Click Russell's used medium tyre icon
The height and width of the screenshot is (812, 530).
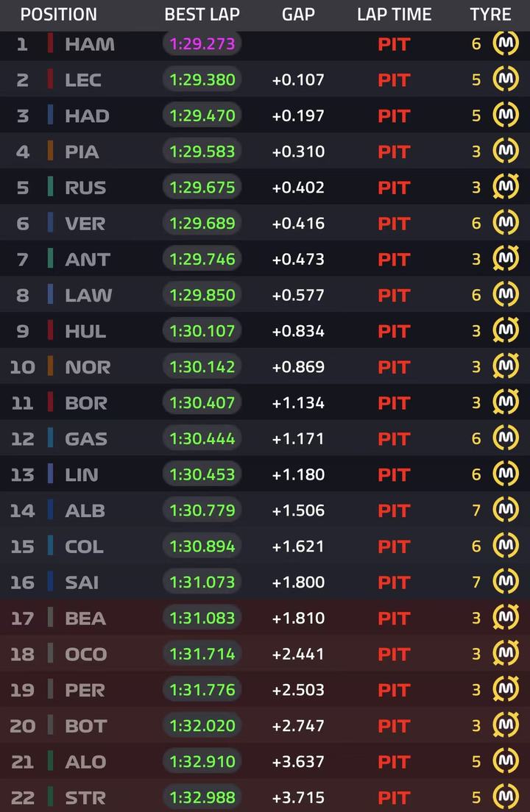pyautogui.click(x=506, y=187)
